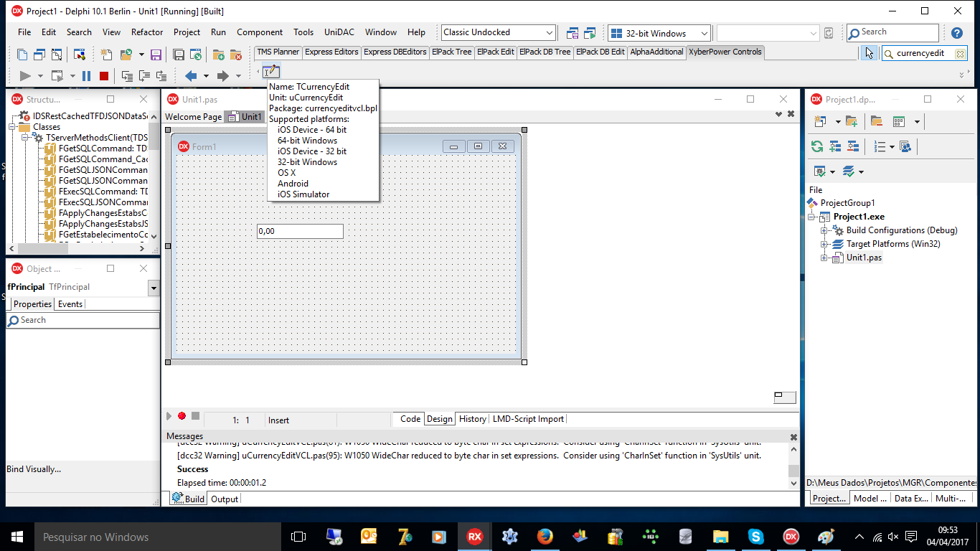980x551 pixels.
Task: Open the LMD-Script Import tab
Action: [x=528, y=419]
